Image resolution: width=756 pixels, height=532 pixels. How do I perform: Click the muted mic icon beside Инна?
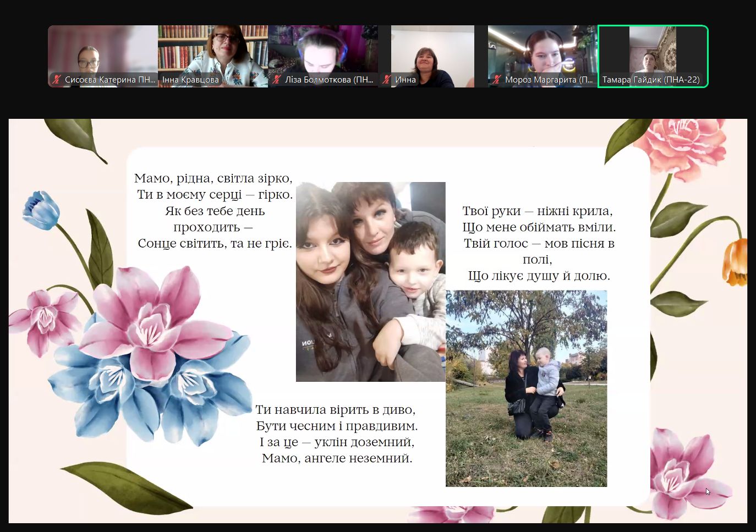point(387,80)
